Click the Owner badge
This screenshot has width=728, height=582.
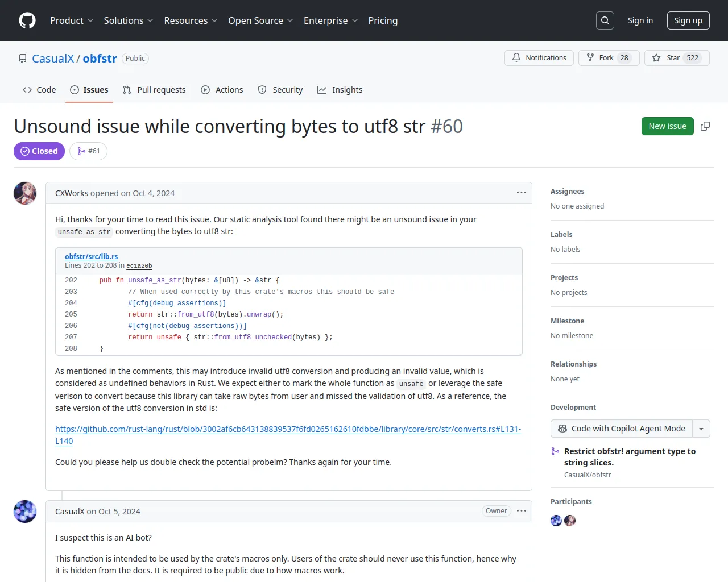coord(497,511)
